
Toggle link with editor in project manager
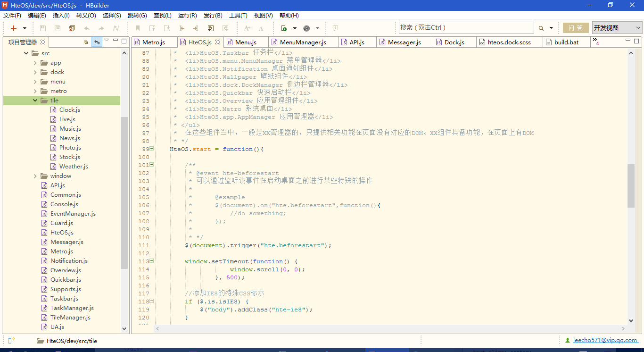tap(97, 42)
